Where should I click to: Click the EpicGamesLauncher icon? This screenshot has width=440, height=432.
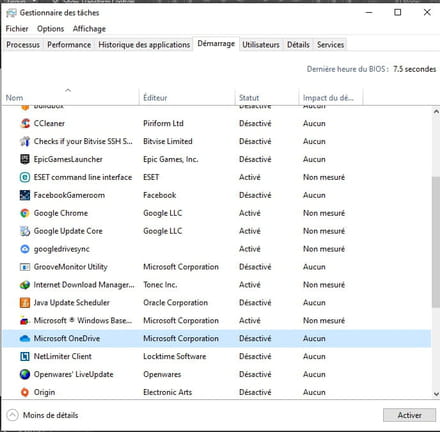point(25,159)
